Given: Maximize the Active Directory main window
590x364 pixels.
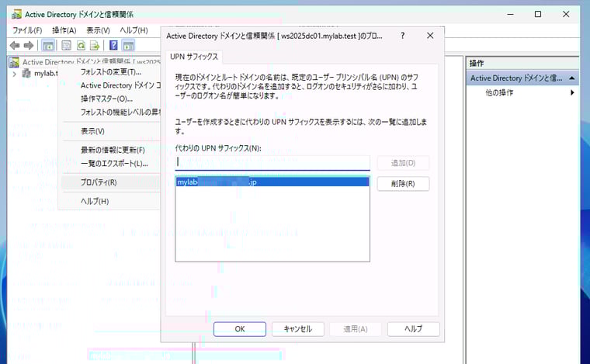Looking at the screenshot, I should [538, 14].
